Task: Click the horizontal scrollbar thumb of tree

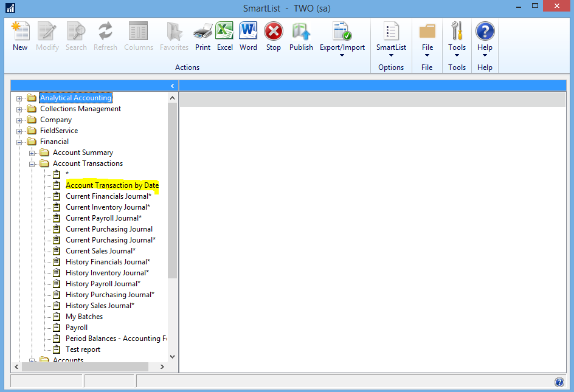Action: 85,366
